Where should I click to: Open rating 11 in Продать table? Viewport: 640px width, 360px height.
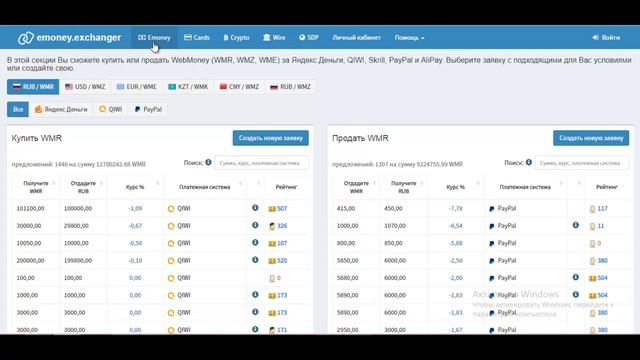coord(601,226)
